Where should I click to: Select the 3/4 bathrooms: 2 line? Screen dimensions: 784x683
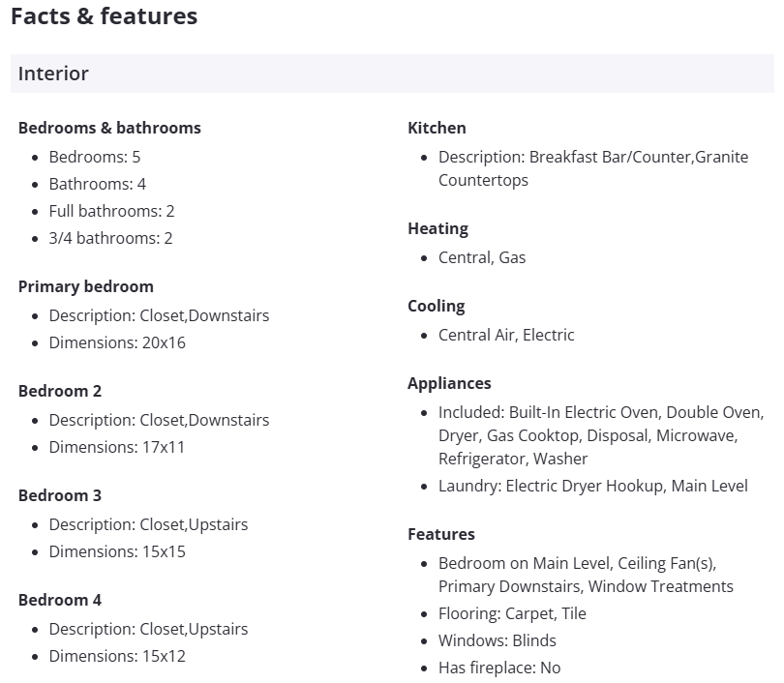point(110,238)
